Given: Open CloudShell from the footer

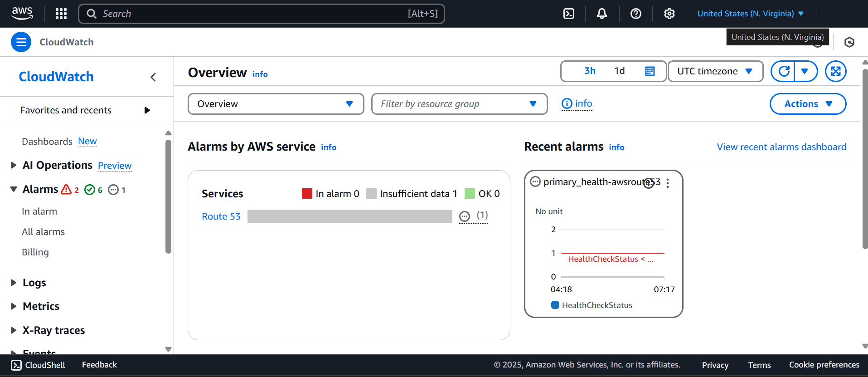Looking at the screenshot, I should coord(38,365).
